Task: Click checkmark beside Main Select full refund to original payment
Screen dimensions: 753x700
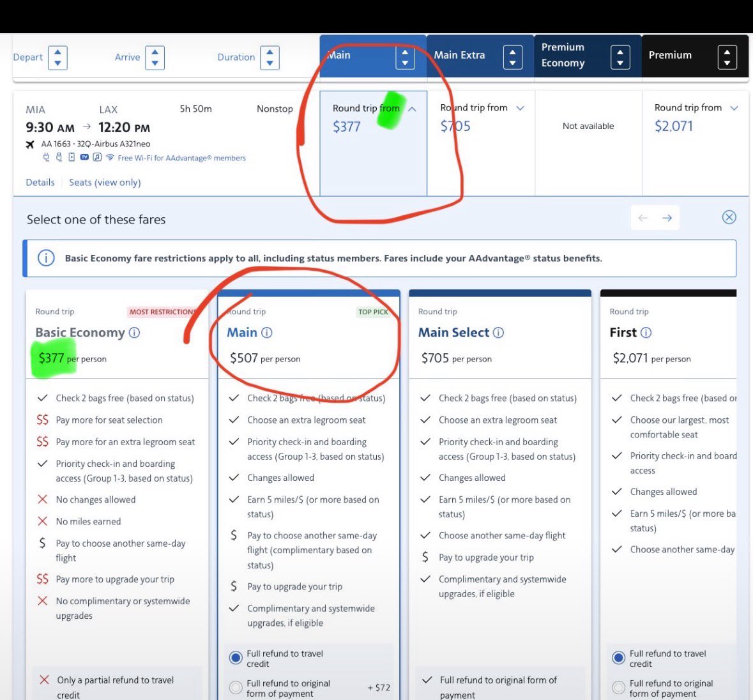Action: [427, 680]
